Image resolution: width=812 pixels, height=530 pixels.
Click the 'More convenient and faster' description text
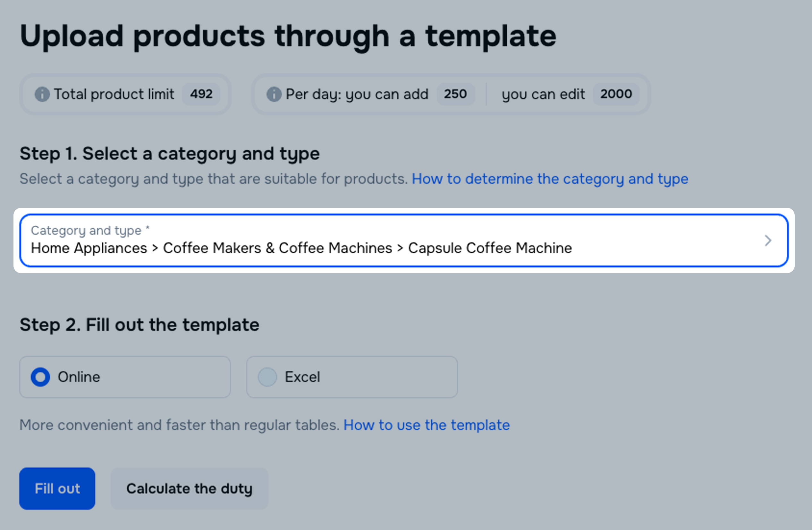[179, 425]
